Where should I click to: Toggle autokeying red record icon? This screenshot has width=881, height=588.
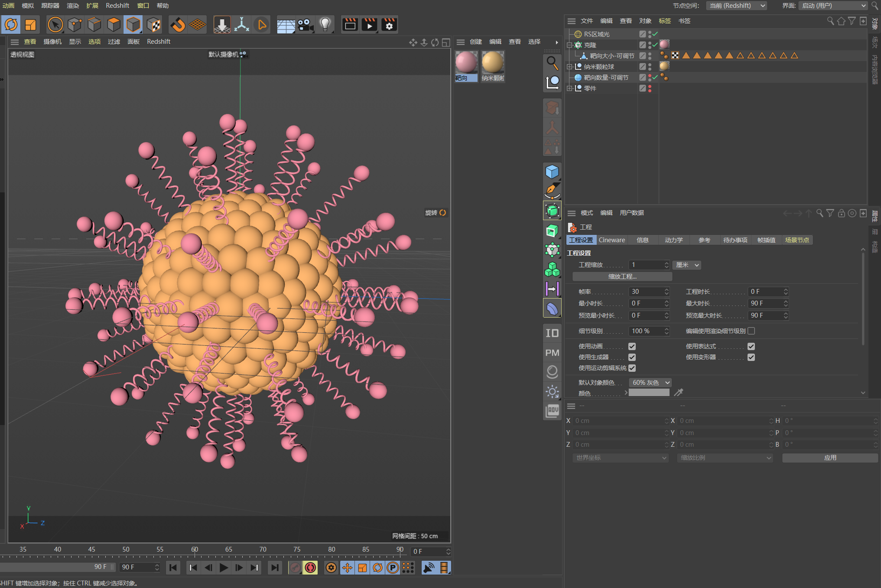pos(310,567)
